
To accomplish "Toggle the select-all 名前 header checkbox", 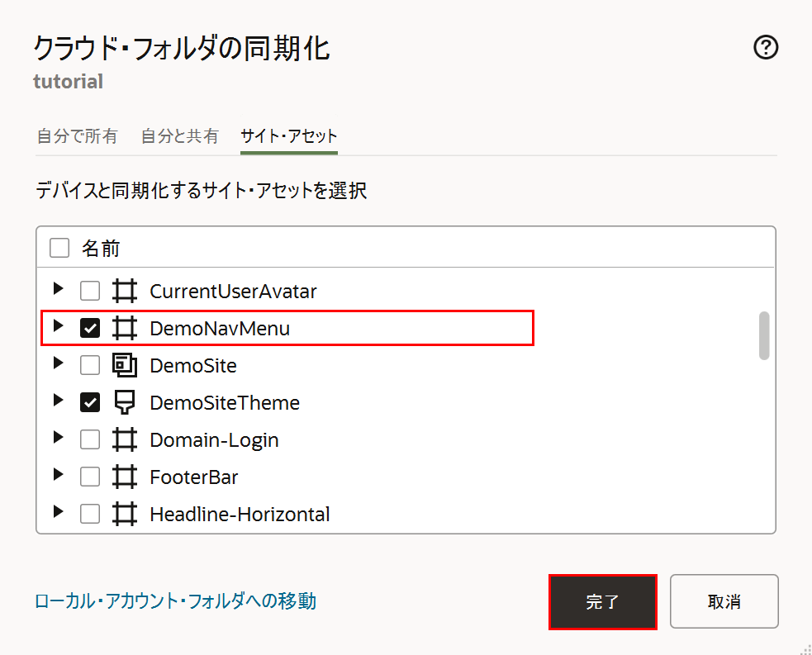I will [x=59, y=248].
